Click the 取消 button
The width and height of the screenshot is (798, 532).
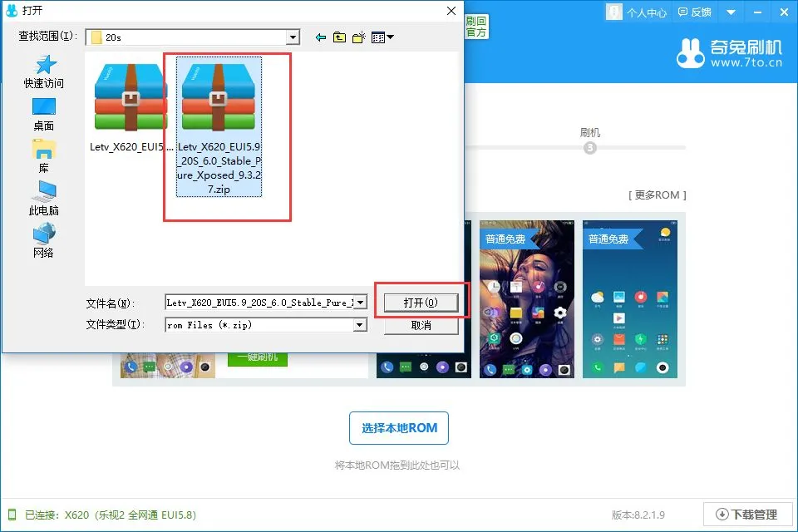click(x=421, y=325)
